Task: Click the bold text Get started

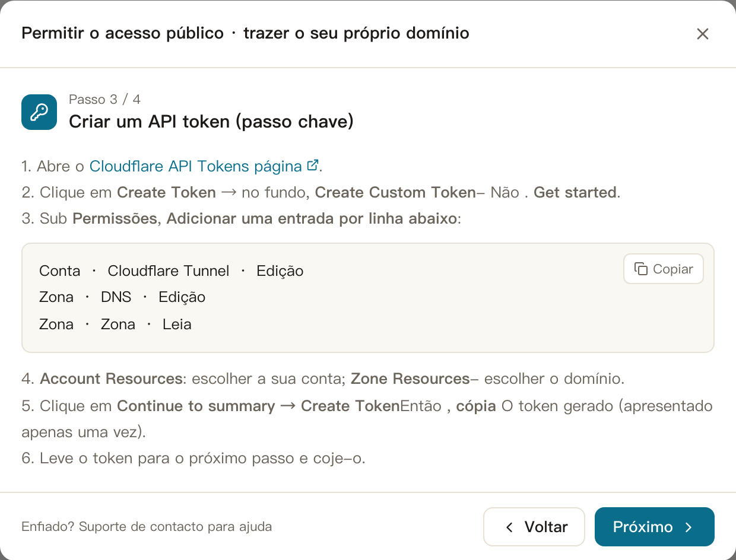Action: click(x=575, y=193)
